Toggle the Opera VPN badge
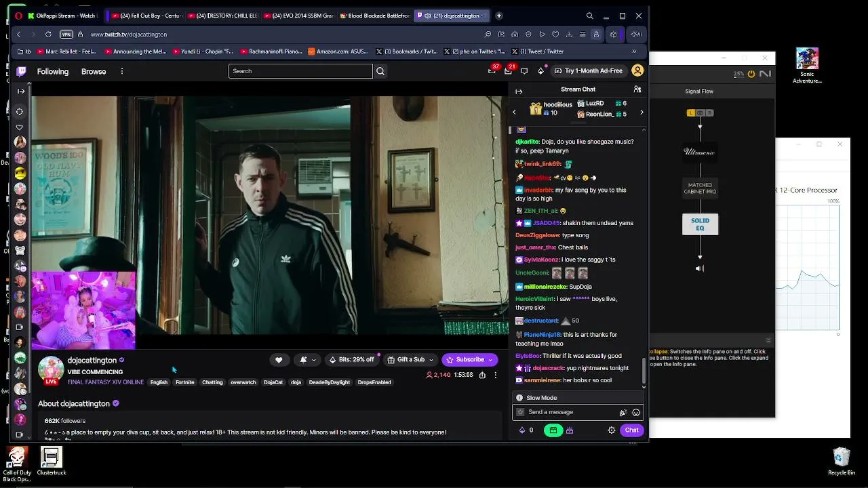868x488 pixels. [x=66, y=35]
